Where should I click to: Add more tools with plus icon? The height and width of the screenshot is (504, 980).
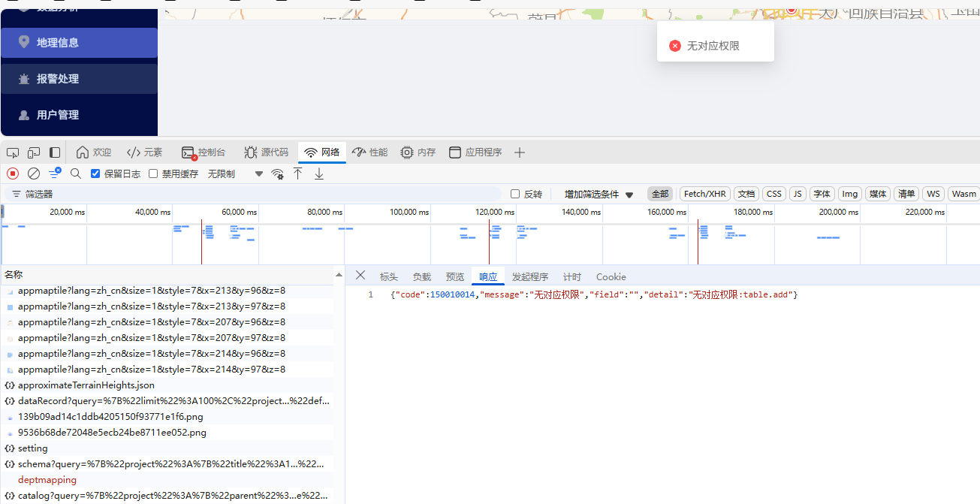pyautogui.click(x=520, y=152)
